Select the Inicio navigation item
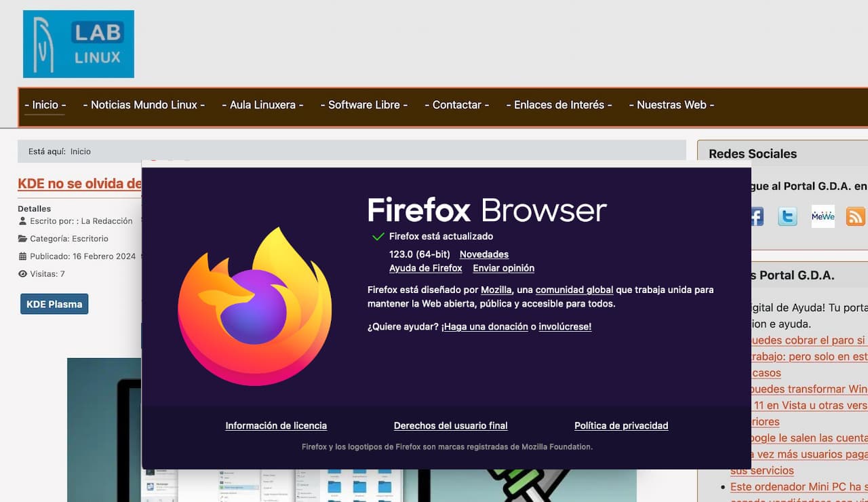This screenshot has height=502, width=868. pyautogui.click(x=45, y=104)
